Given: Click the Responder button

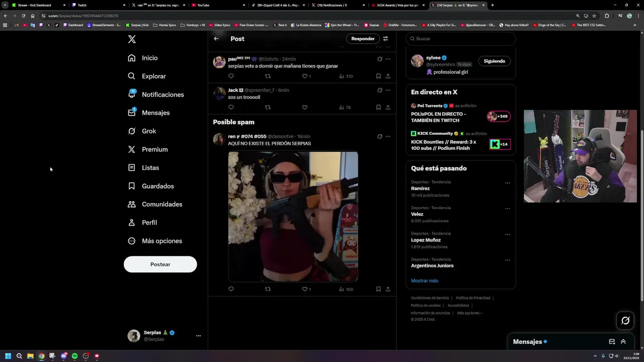Looking at the screenshot, I should [363, 39].
